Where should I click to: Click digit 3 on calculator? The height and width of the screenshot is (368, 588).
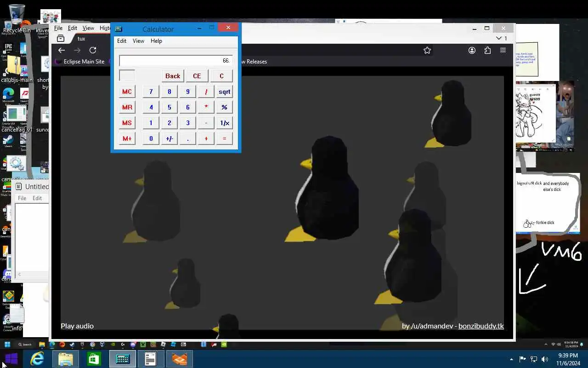pos(188,123)
